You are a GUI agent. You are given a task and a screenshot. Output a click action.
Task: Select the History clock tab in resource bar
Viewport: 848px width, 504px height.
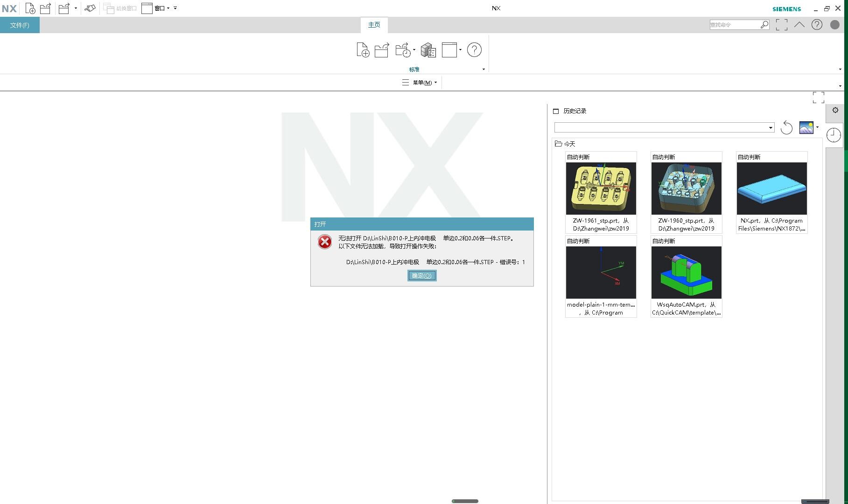click(x=834, y=135)
